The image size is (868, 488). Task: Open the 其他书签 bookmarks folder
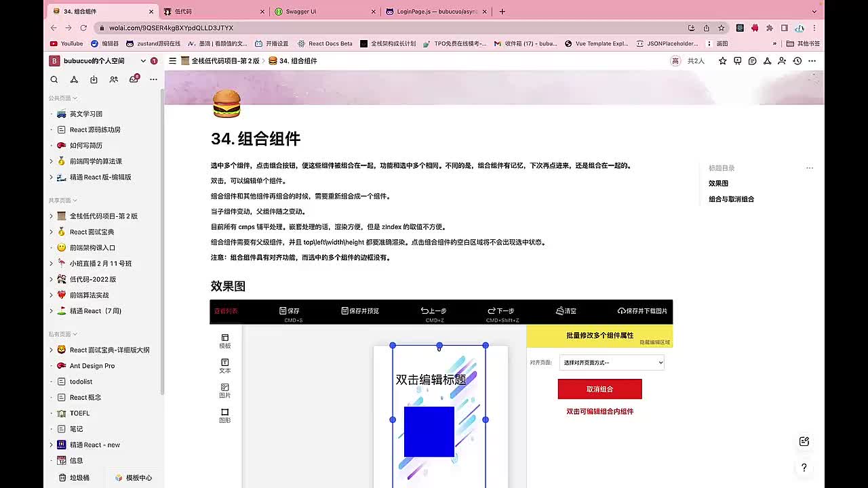(x=804, y=43)
